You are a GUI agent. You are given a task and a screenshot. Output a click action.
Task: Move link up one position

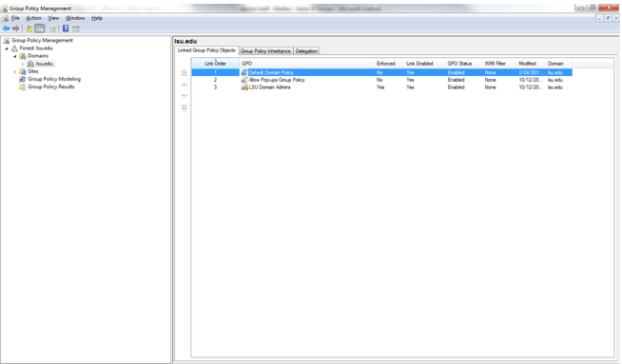[185, 85]
